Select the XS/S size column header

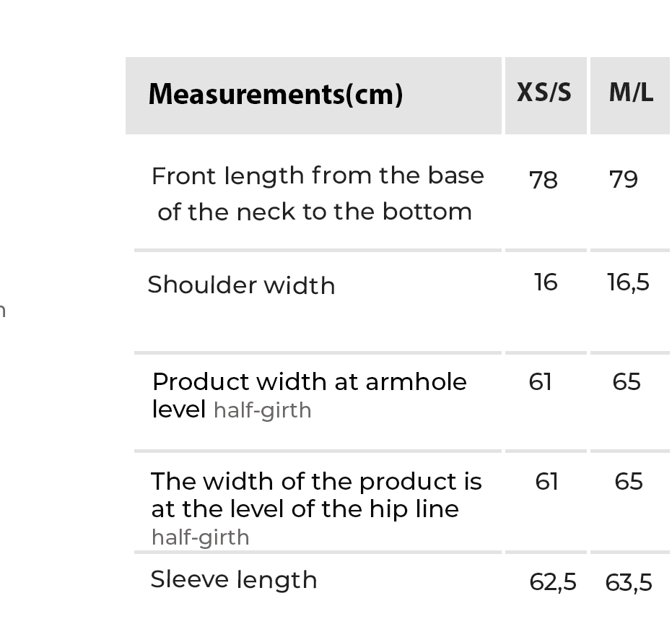tap(544, 93)
